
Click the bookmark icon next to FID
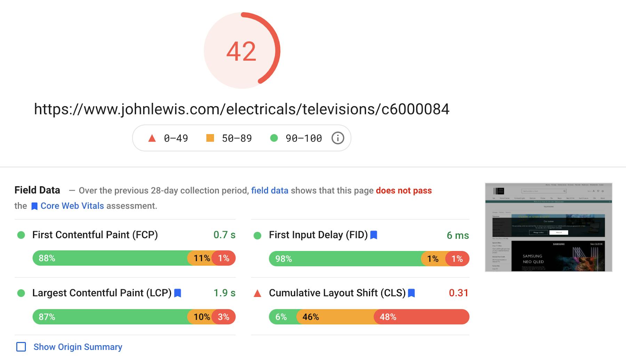[x=374, y=235]
